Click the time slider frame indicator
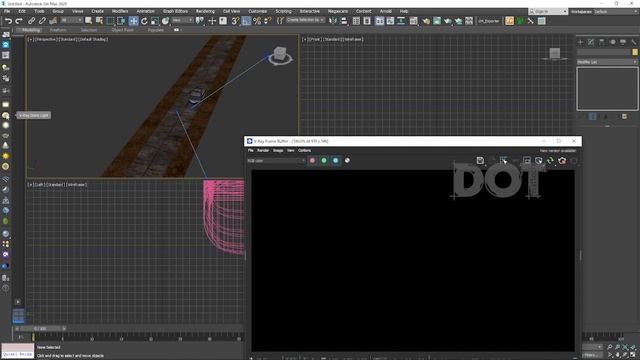Image resolution: width=640 pixels, height=360 pixels. point(40,328)
